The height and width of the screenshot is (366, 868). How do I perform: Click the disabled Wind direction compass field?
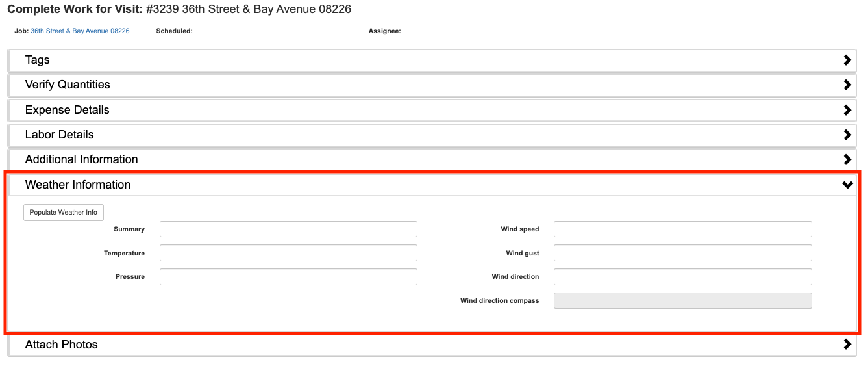[x=682, y=300]
